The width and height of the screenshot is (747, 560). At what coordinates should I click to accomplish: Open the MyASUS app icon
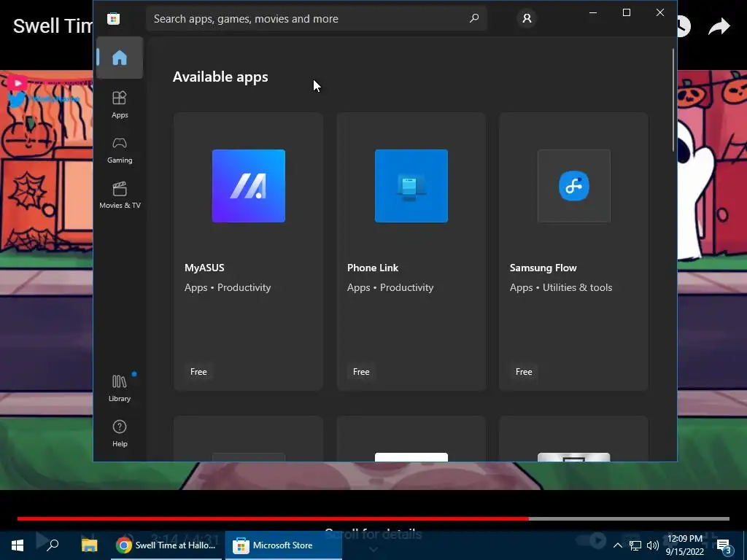click(x=249, y=186)
